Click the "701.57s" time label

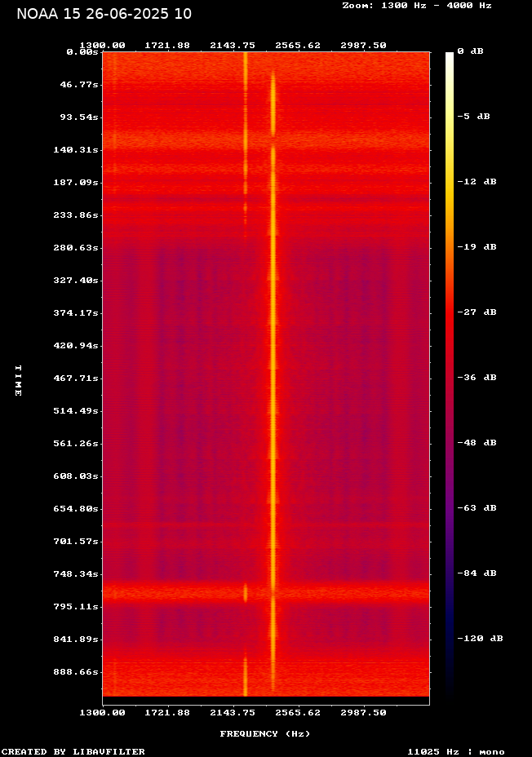(x=76, y=541)
